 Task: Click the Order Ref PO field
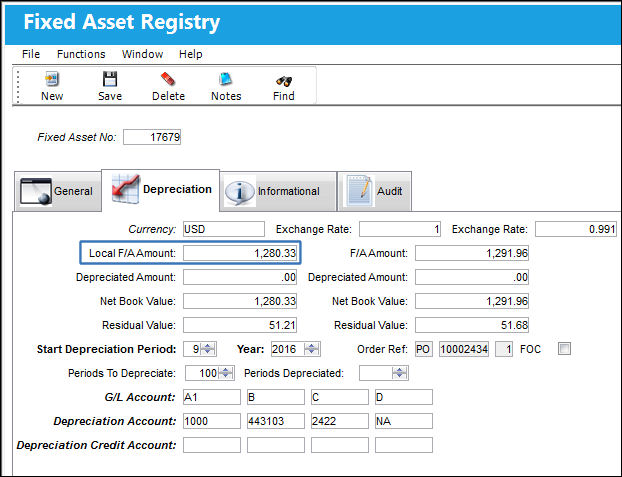pyautogui.click(x=424, y=349)
